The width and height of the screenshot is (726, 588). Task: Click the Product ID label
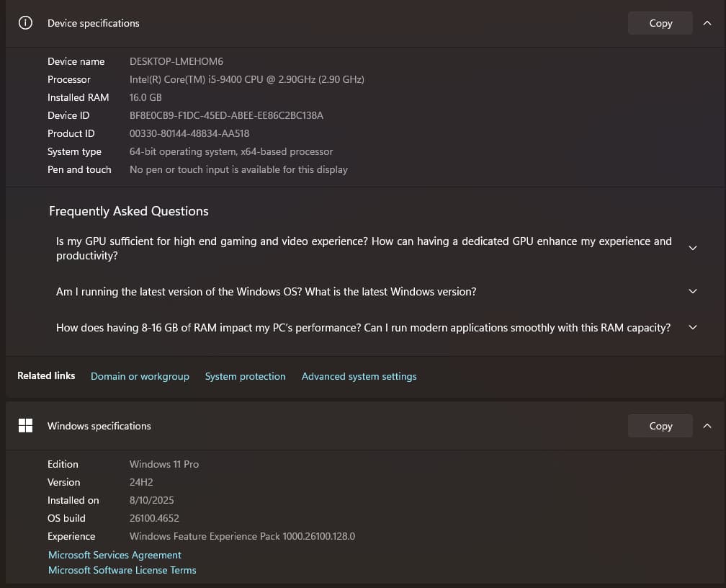(71, 133)
